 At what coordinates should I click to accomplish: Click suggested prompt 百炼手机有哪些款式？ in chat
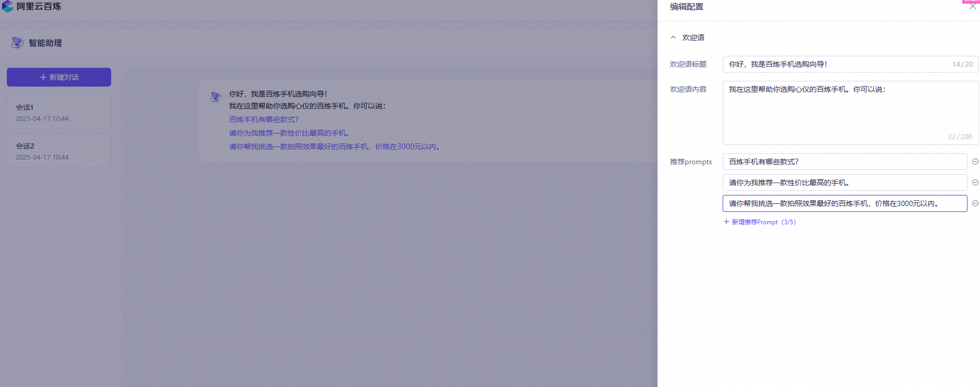click(264, 119)
